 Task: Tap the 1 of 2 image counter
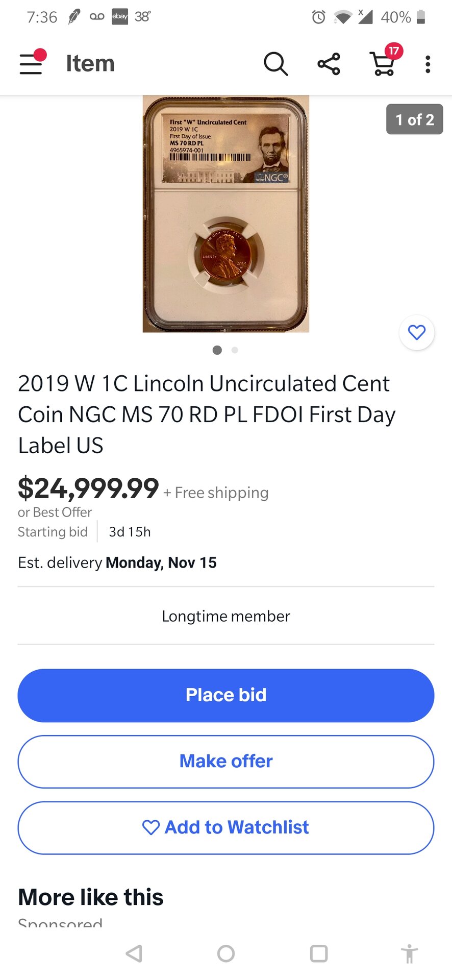pyautogui.click(x=414, y=119)
